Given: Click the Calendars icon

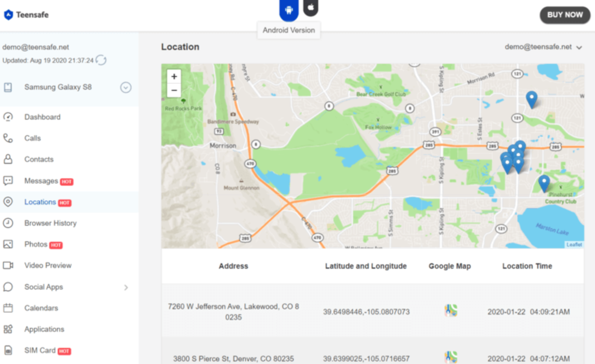Looking at the screenshot, I should [x=8, y=308].
